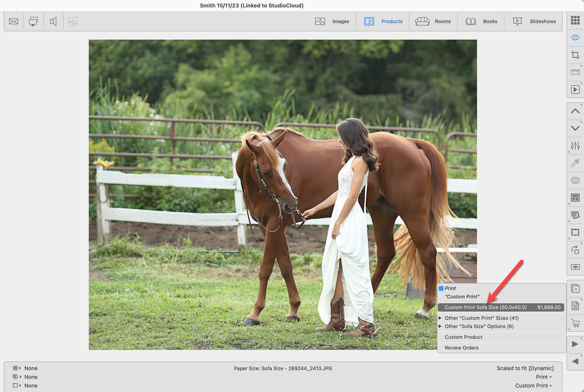Click the ruler measurement icon

coord(575,72)
